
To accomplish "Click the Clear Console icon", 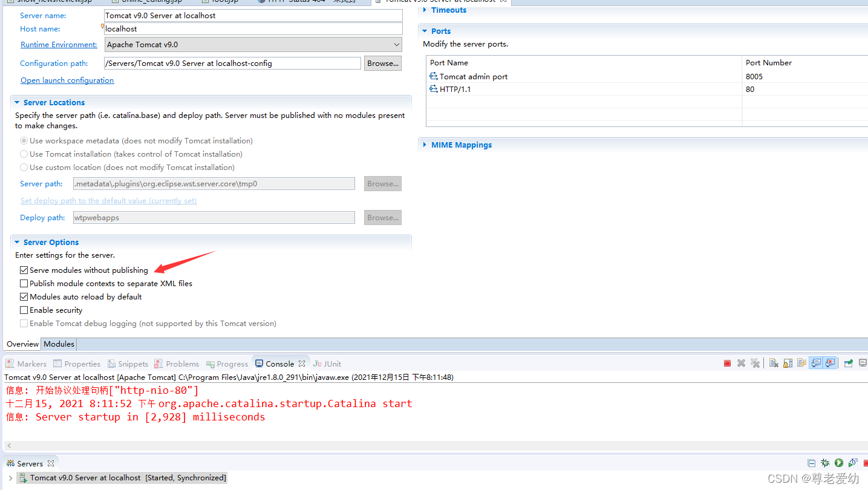I will tap(774, 364).
